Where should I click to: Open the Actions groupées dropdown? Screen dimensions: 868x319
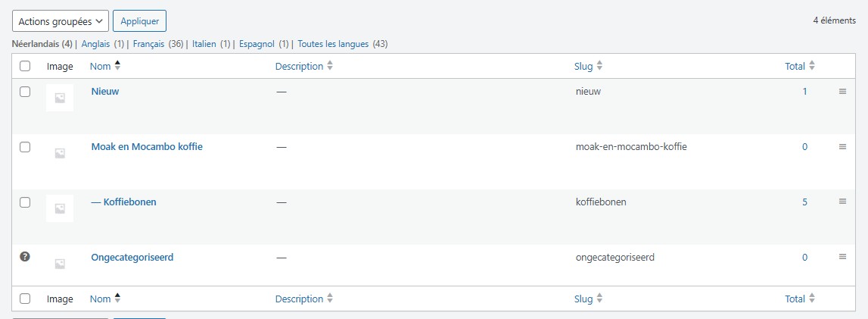(x=61, y=21)
